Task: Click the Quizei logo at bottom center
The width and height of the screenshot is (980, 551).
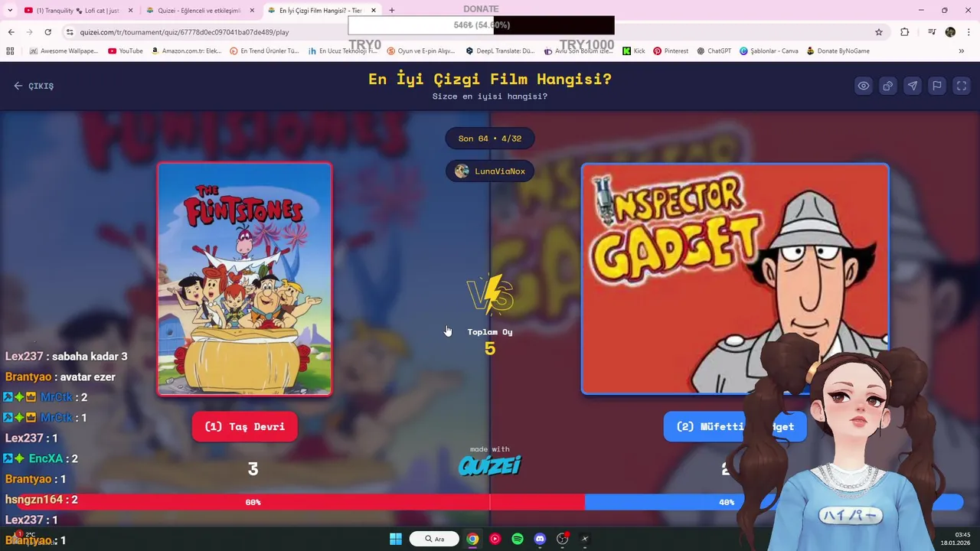Action: (490, 465)
